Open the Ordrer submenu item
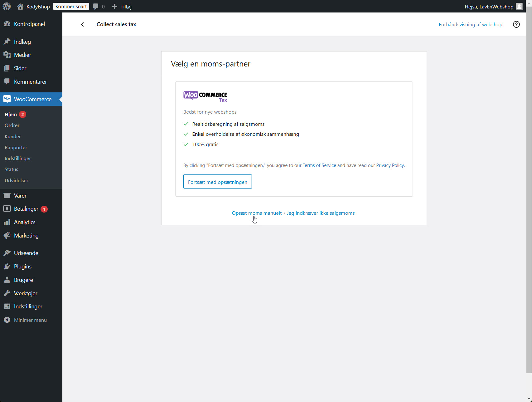The height and width of the screenshot is (402, 532). pyautogui.click(x=12, y=125)
